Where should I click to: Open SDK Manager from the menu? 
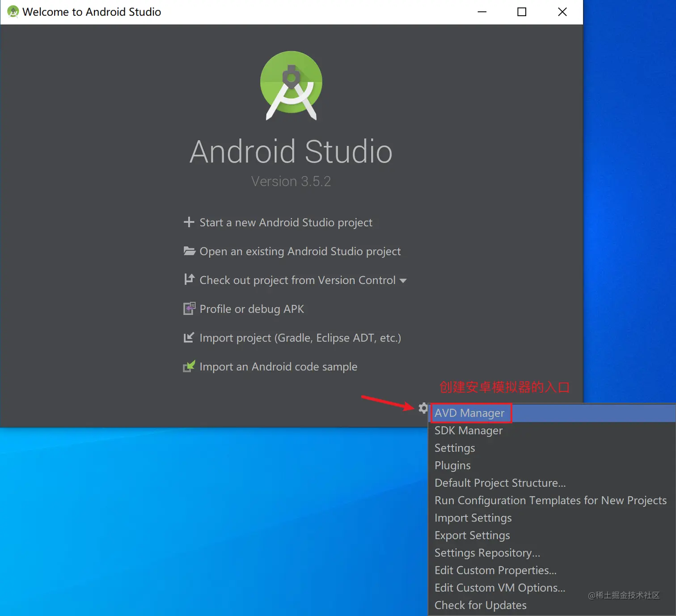coord(552,430)
